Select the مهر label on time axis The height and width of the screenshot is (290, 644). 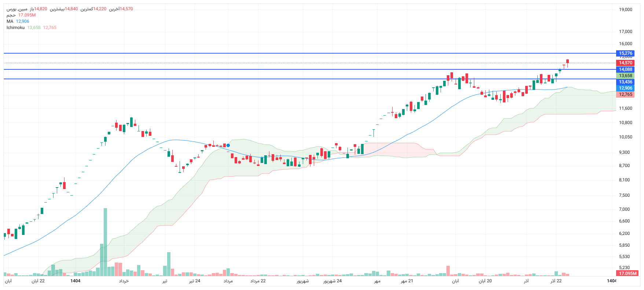377,281
